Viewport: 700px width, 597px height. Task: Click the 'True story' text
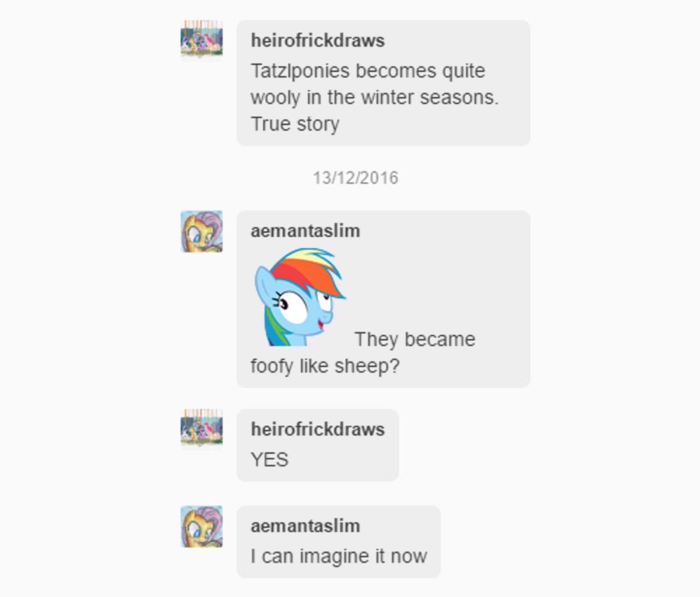tap(295, 124)
